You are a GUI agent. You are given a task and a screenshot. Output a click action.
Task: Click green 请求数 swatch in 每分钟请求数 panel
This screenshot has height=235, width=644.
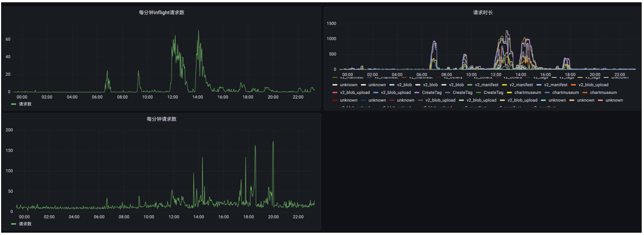[14, 224]
